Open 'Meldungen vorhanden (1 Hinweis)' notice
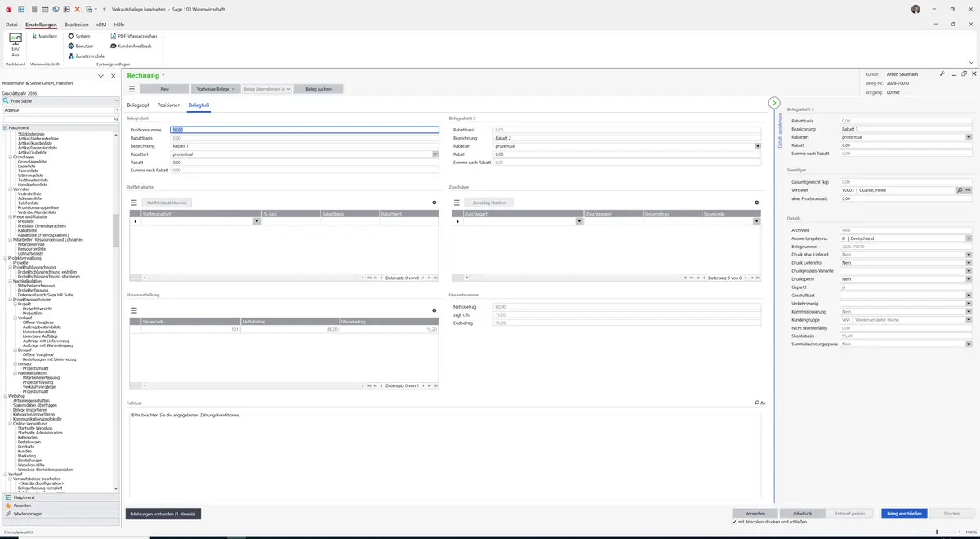This screenshot has width=980, height=539. (x=163, y=514)
